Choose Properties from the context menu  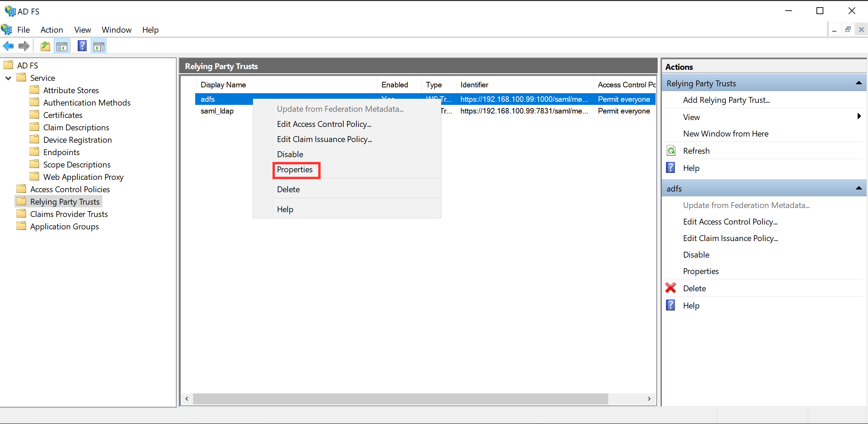pyautogui.click(x=295, y=170)
